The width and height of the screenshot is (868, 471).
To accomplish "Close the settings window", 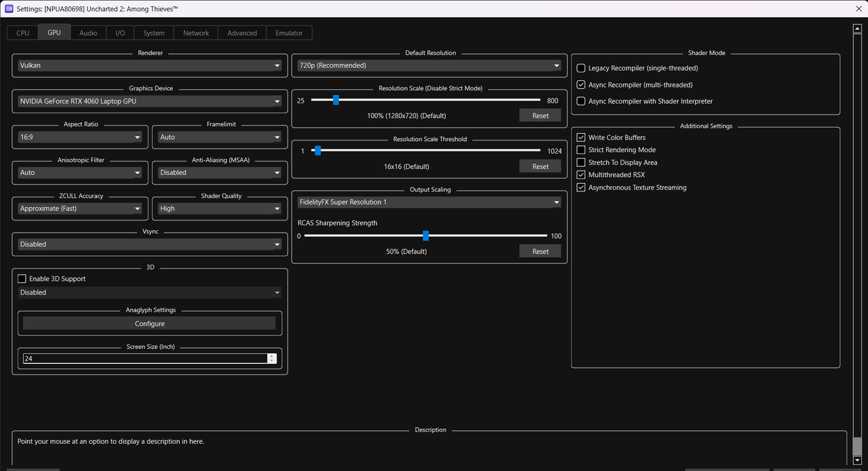I will pyautogui.click(x=859, y=9).
